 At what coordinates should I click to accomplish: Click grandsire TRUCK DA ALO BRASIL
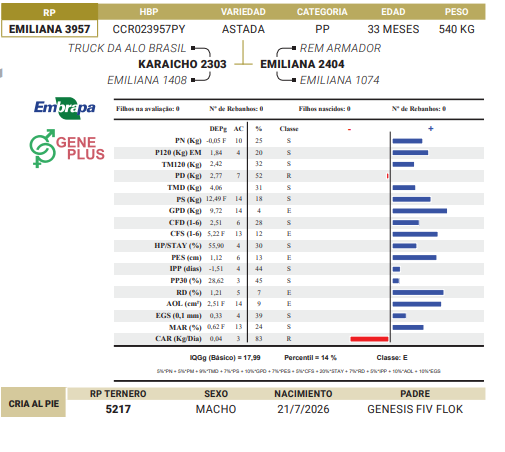pyautogui.click(x=127, y=48)
